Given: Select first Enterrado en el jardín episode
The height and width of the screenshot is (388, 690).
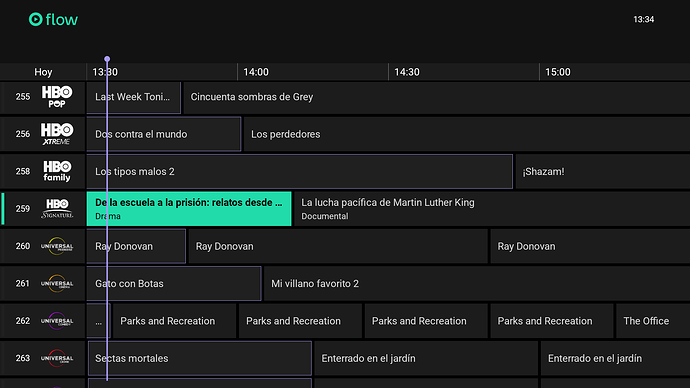Looking at the screenshot, I should [426, 359].
